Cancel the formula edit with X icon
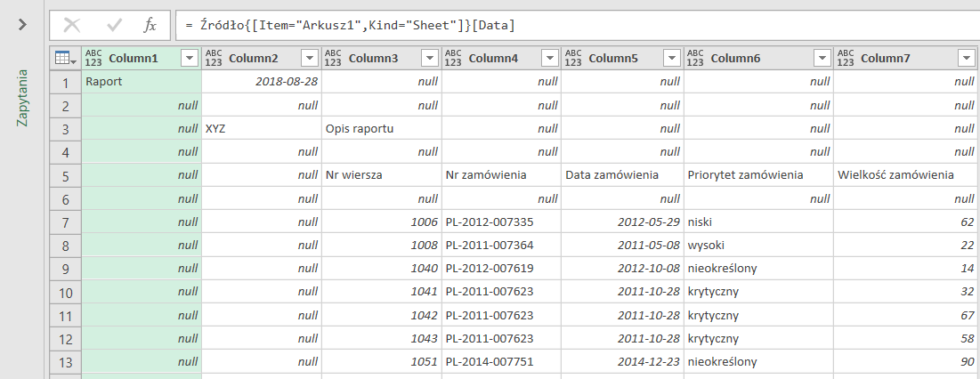The image size is (980, 379). click(x=72, y=25)
